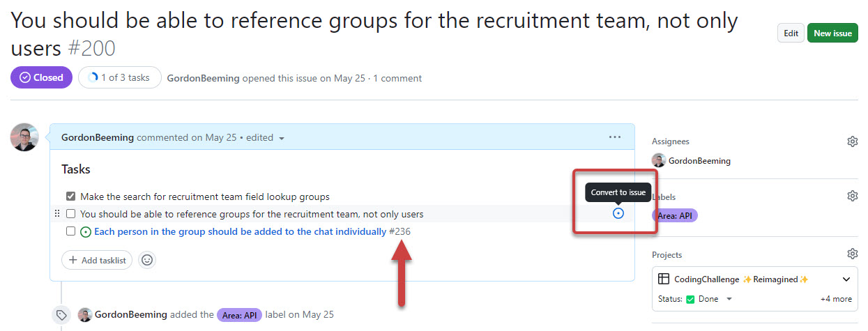Open the Labels settings gear
This screenshot has width=868, height=331.
click(852, 197)
